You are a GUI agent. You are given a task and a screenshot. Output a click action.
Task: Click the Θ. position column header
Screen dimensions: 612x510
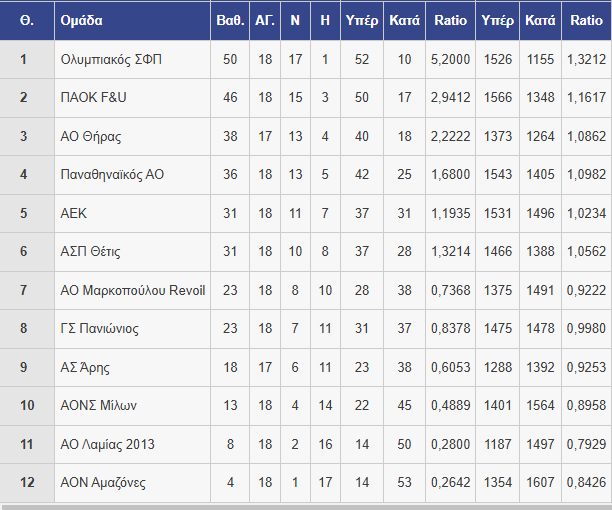point(27,20)
